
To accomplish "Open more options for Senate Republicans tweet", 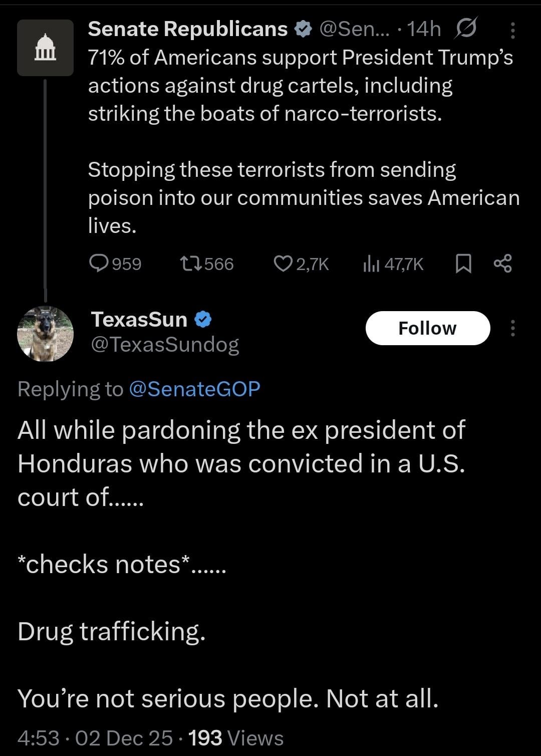I will (512, 31).
